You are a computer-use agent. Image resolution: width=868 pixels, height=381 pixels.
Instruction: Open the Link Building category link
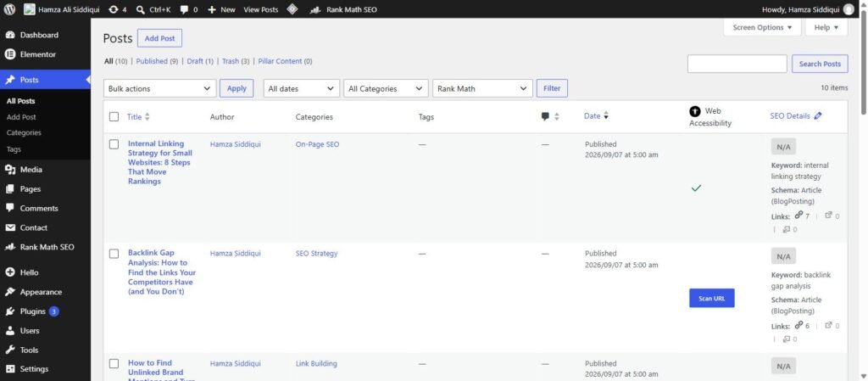point(316,364)
